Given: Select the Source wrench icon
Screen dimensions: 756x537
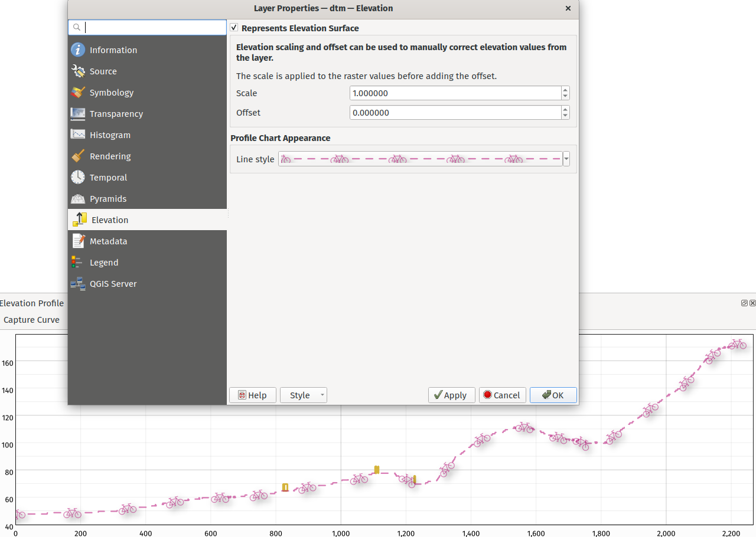Looking at the screenshot, I should click(78, 71).
